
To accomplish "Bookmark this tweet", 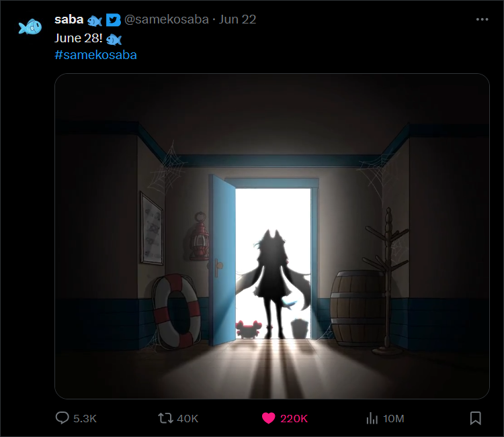I will pos(475,418).
